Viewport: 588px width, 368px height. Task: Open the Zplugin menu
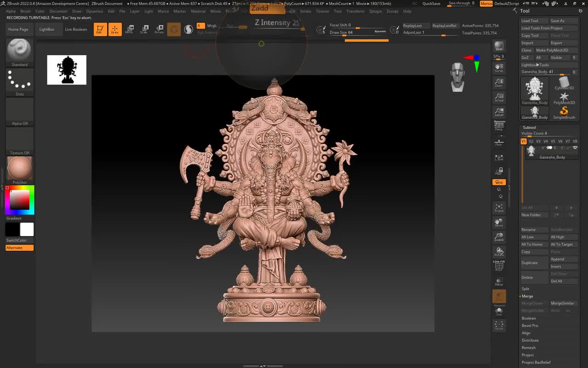tap(375, 11)
